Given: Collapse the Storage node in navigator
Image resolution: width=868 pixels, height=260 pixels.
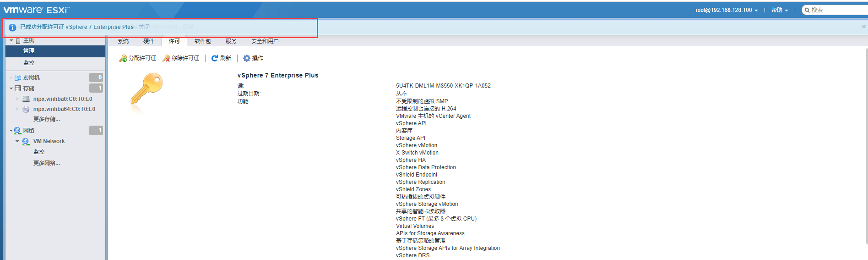Looking at the screenshot, I should [x=11, y=89].
